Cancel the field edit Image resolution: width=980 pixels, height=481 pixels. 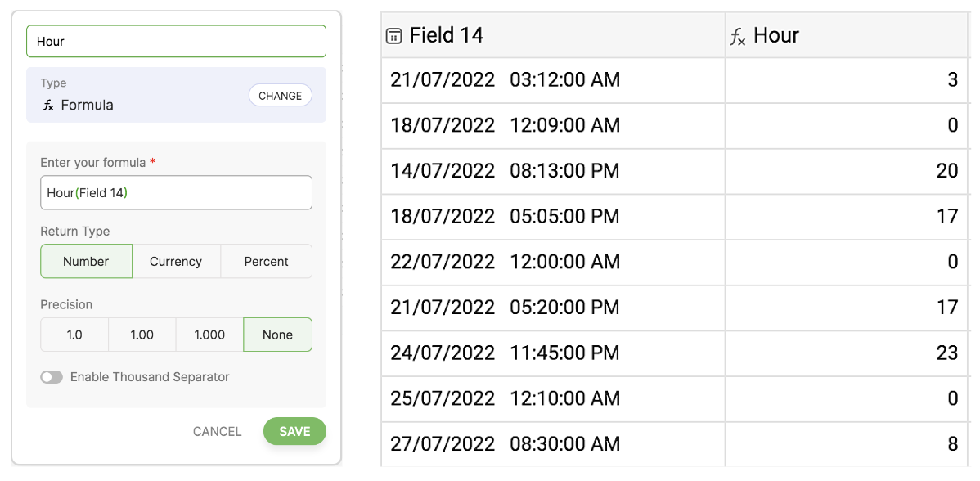coord(218,431)
